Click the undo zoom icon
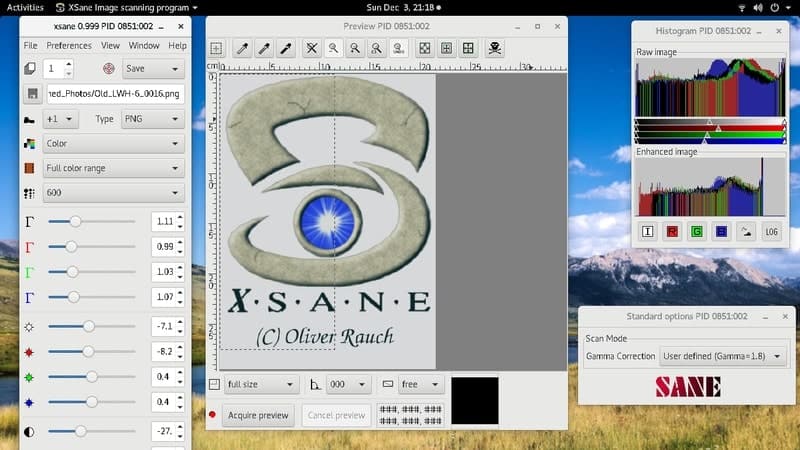 pos(398,48)
